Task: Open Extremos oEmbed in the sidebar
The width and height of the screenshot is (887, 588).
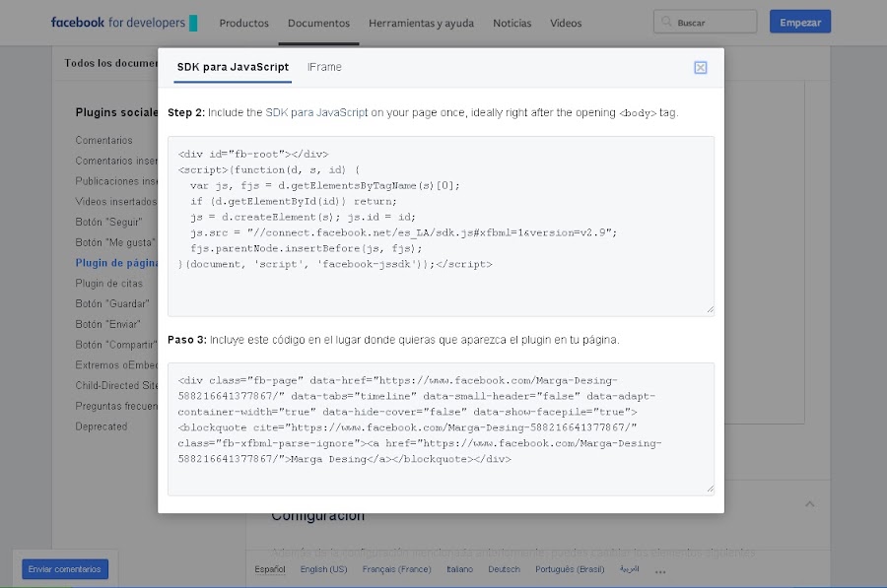Action: point(116,365)
